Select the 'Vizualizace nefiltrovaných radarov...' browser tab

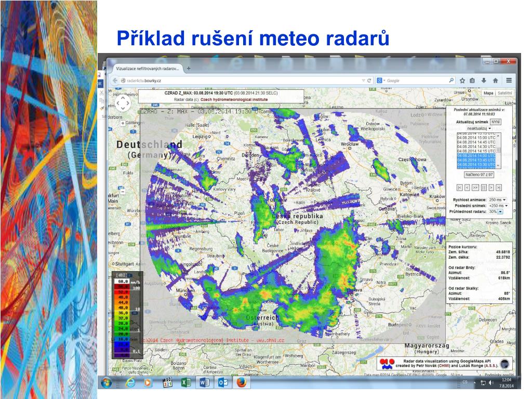tap(148, 68)
